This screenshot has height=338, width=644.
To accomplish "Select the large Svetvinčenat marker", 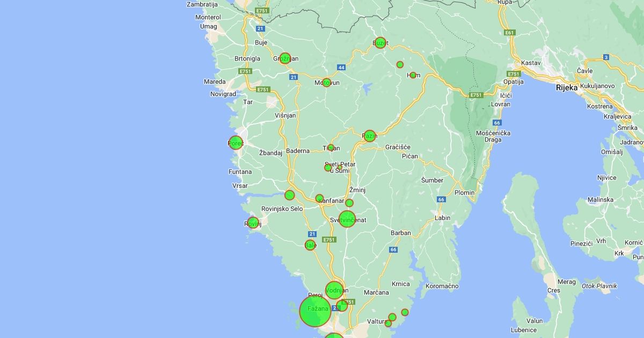I will point(347,219).
